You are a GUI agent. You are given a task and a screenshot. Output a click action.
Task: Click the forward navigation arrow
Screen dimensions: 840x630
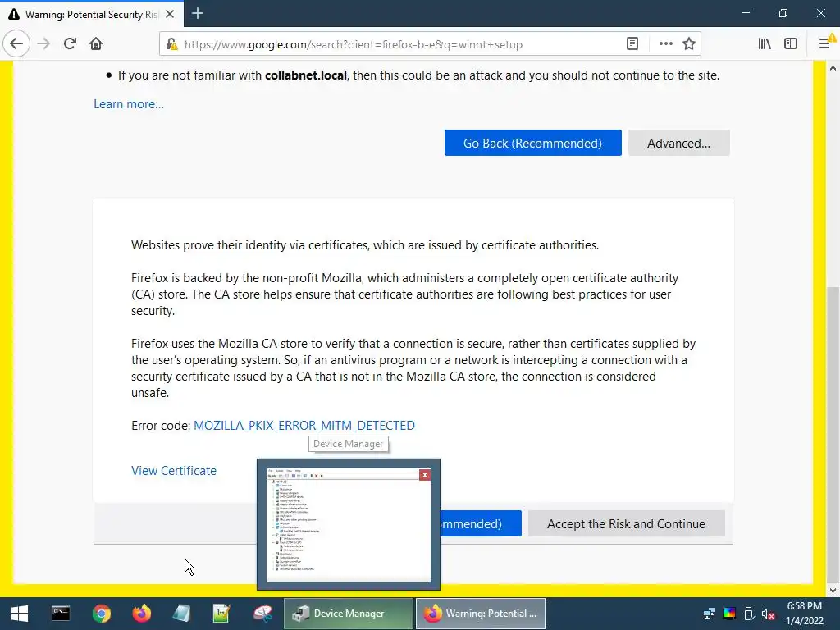(43, 44)
